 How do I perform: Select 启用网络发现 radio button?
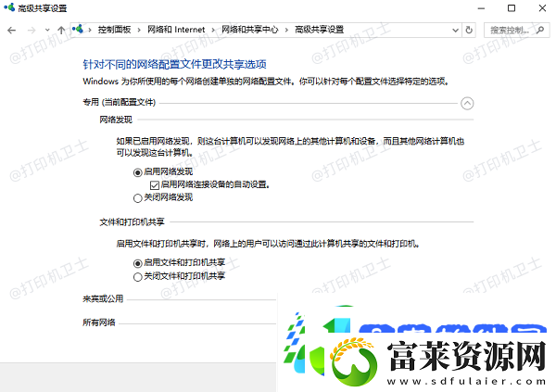pyautogui.click(x=137, y=172)
